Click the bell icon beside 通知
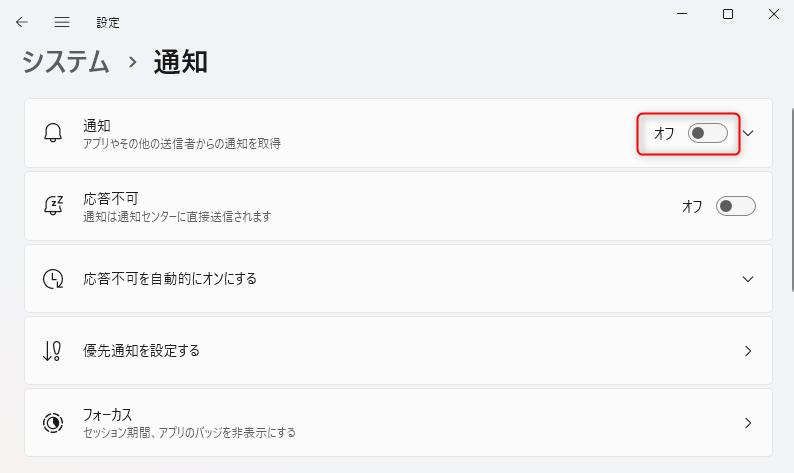The height and width of the screenshot is (473, 794). tap(53, 133)
